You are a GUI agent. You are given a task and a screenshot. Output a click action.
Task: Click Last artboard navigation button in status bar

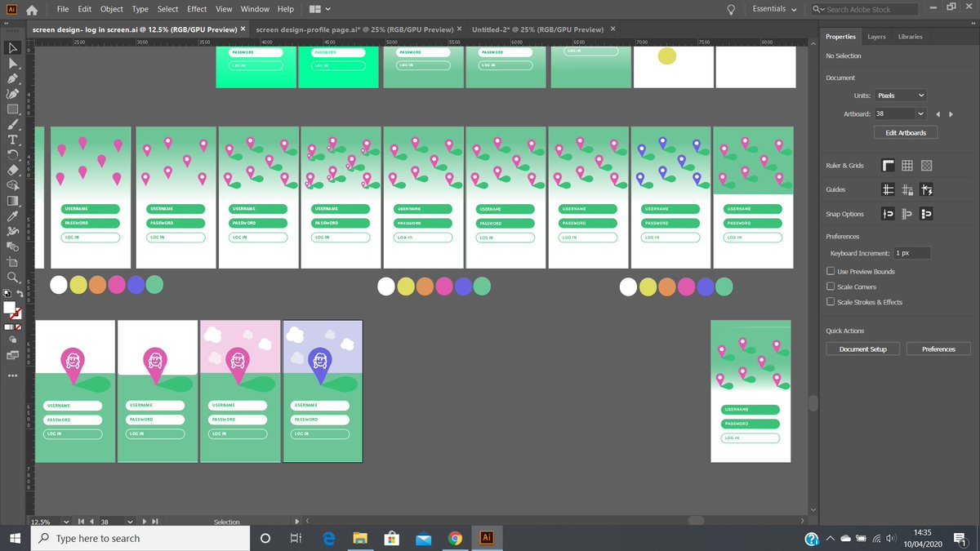click(x=155, y=521)
